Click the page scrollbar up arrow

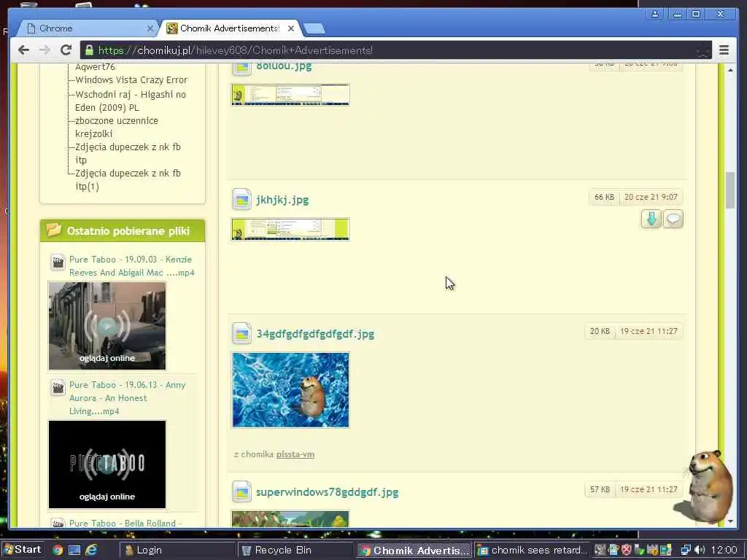coord(730,70)
